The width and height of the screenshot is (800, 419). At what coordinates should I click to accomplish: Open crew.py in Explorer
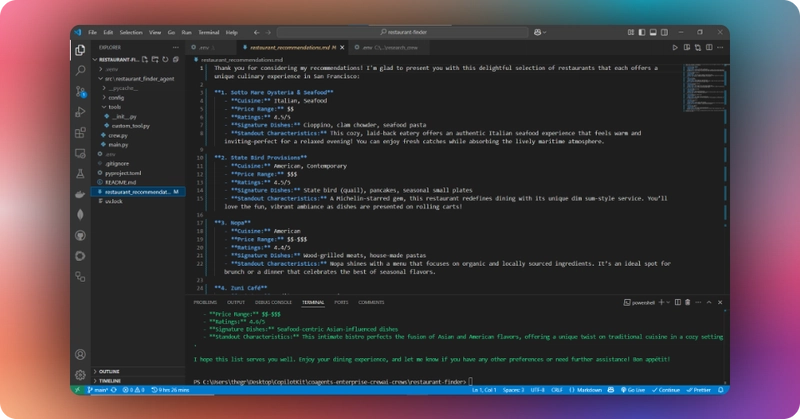pos(118,135)
